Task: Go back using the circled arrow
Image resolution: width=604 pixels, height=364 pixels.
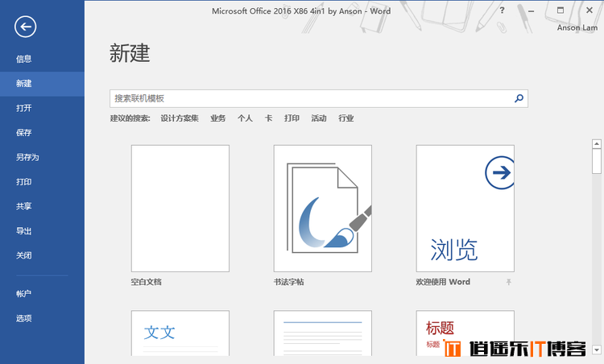Action: [x=26, y=27]
